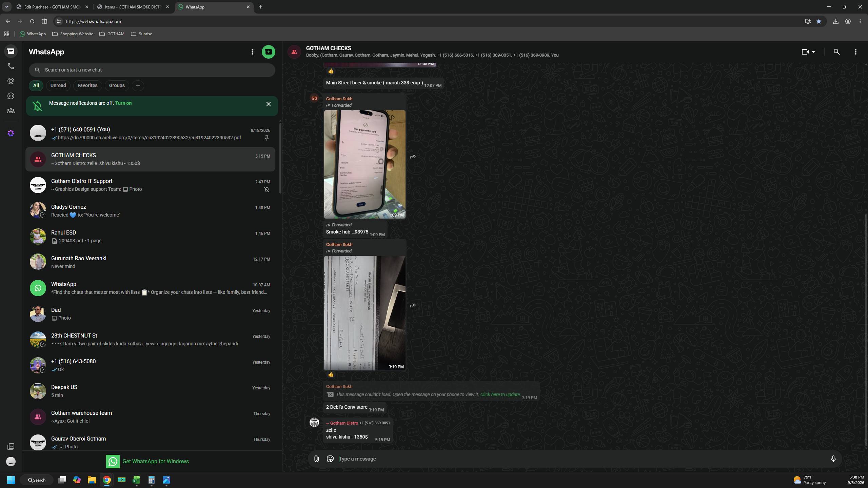This screenshot has width=868, height=488.
Task: Turn on message notifications
Action: point(123,103)
